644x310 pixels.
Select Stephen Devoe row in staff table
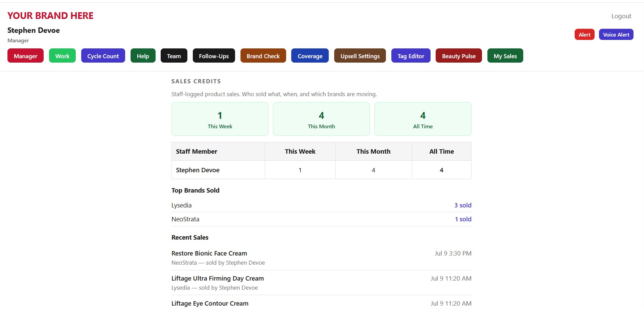(x=321, y=170)
